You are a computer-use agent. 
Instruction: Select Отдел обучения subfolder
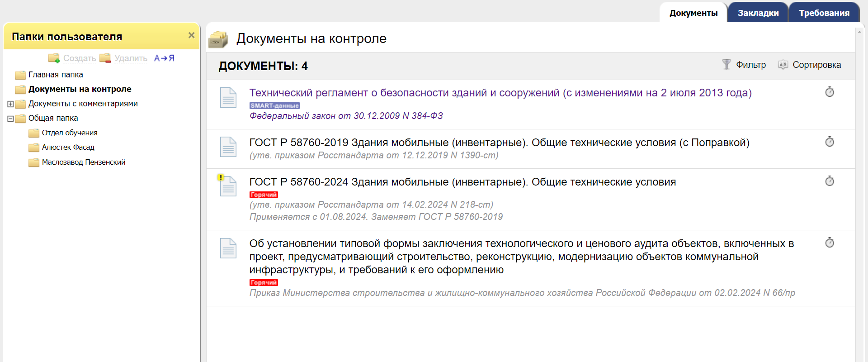(70, 133)
